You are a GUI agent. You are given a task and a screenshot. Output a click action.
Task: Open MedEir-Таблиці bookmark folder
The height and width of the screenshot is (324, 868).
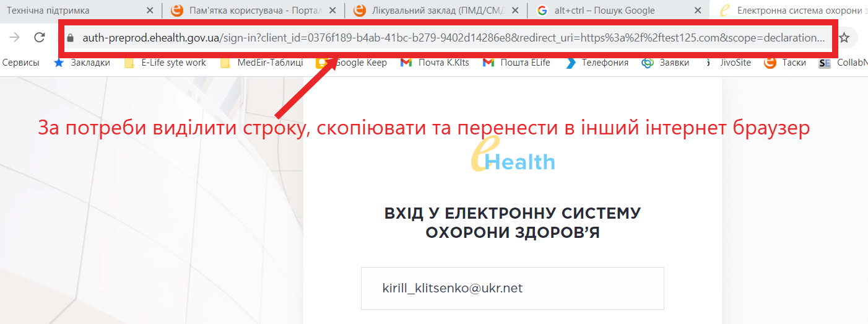[x=262, y=63]
